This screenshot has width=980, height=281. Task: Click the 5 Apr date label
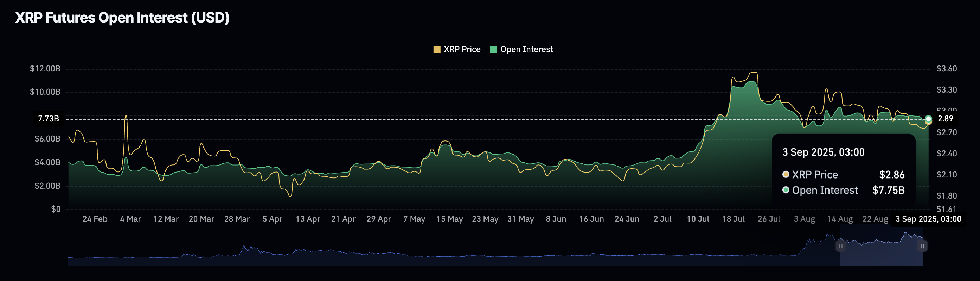click(x=273, y=219)
